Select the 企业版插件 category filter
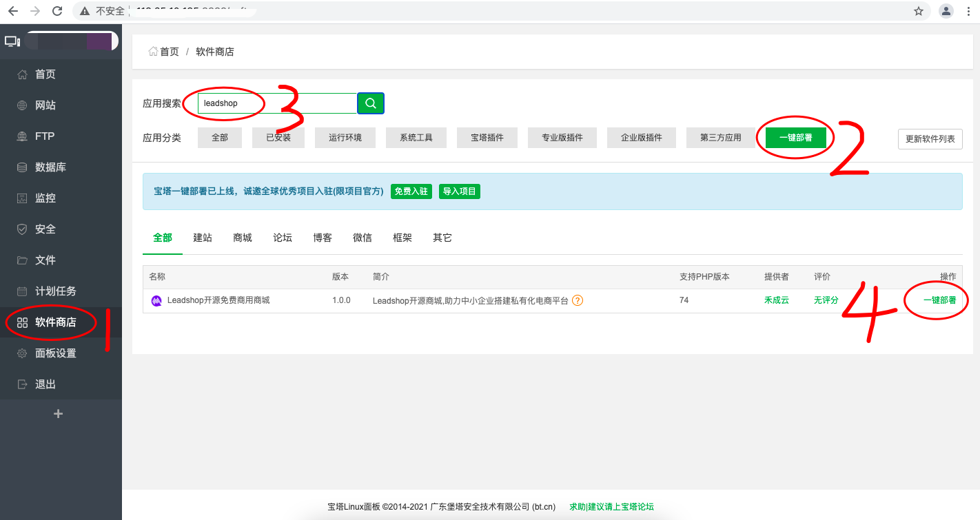Screen dimensions: 980x520 pos(642,138)
